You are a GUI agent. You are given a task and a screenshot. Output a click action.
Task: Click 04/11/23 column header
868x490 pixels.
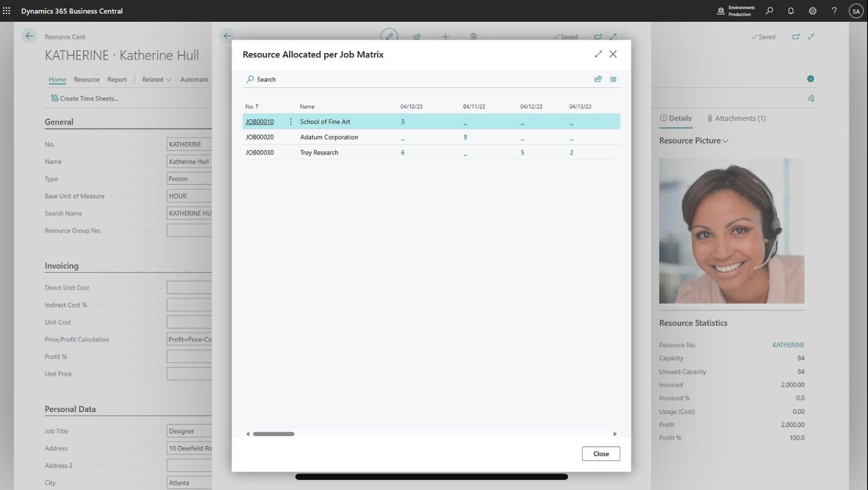coord(474,106)
